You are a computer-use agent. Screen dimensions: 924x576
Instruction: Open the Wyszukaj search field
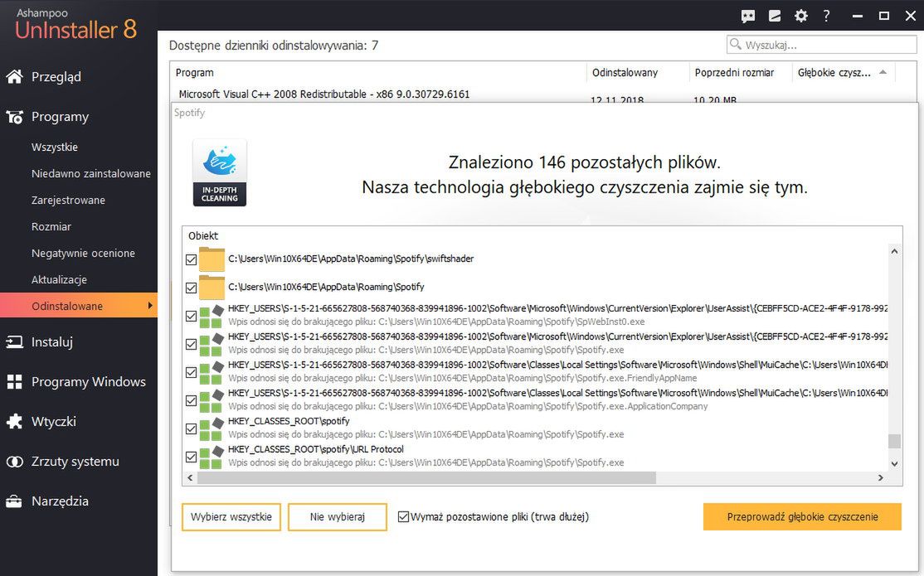(821, 44)
